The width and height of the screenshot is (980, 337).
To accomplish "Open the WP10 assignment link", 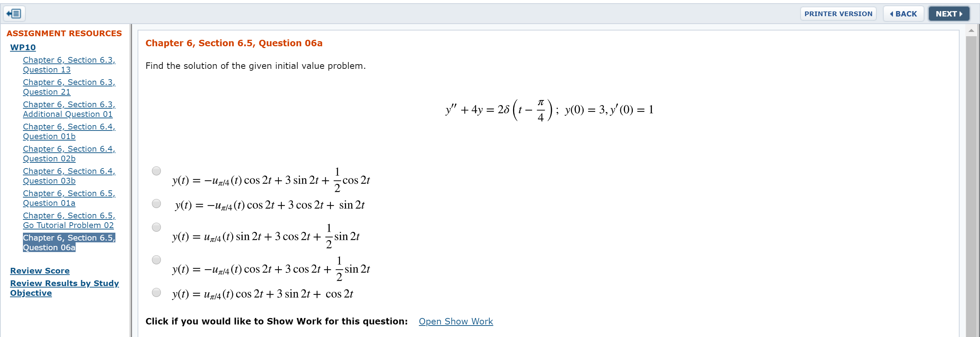I will 23,47.
